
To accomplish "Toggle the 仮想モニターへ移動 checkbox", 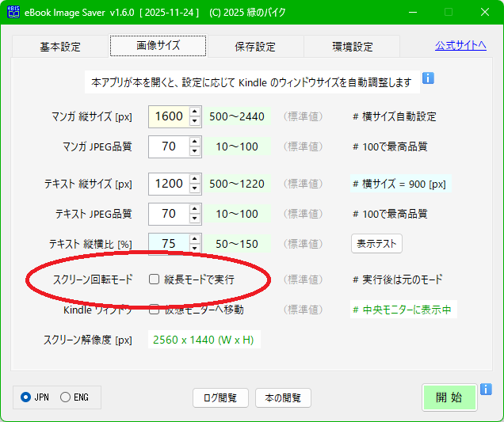I will 154,310.
